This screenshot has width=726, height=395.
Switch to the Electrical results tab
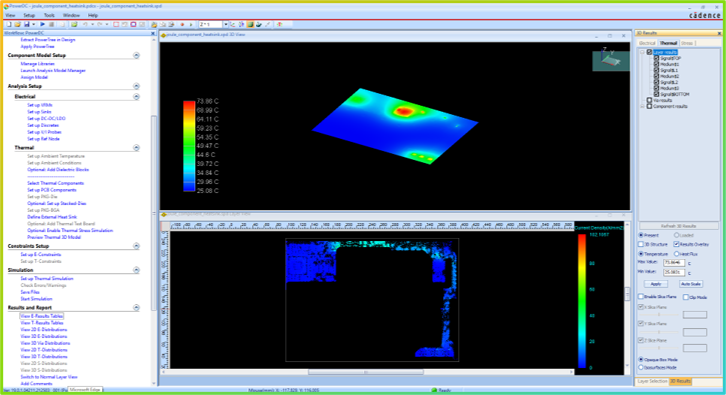click(647, 43)
